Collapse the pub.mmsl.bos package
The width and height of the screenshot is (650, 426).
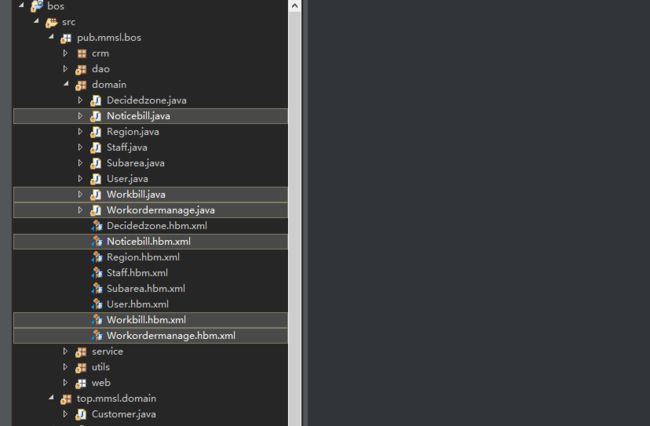(x=51, y=36)
